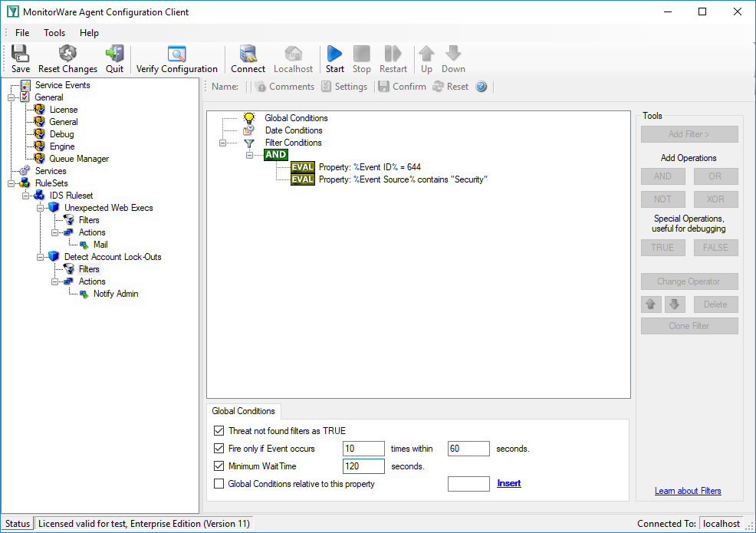This screenshot has width=756, height=533.
Task: Click the Clone Filter button
Action: click(x=689, y=326)
